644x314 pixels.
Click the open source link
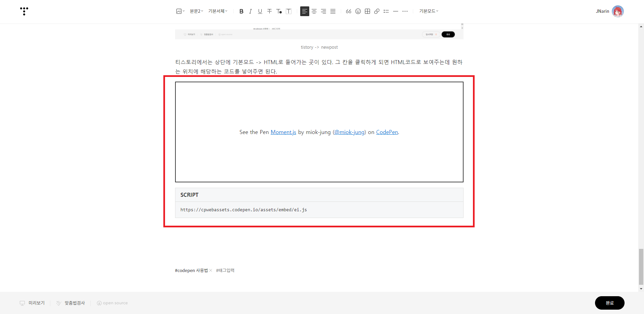[112, 303]
